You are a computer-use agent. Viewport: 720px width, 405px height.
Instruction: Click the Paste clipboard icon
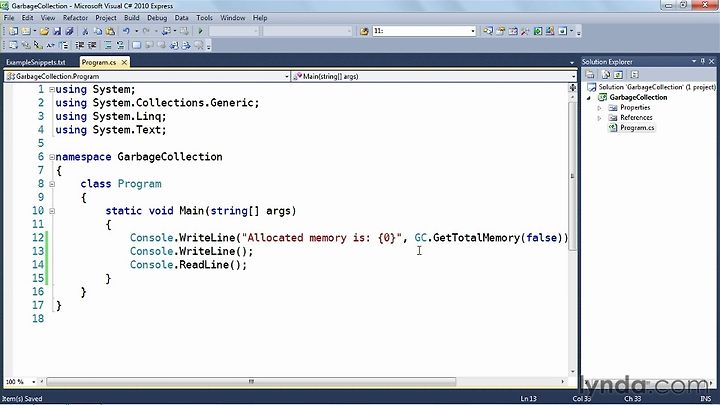pyautogui.click(x=110, y=31)
